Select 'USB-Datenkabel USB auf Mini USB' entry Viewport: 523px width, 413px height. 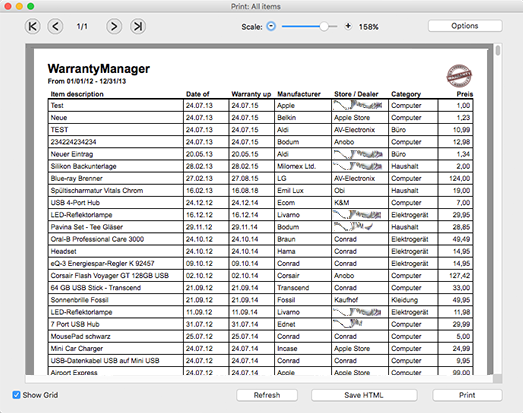coord(116,361)
